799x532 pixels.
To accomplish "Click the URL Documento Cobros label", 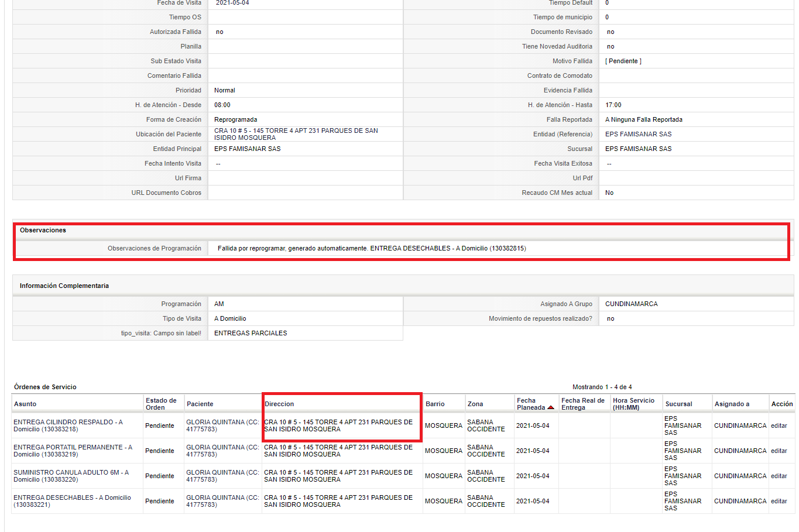I will [166, 193].
